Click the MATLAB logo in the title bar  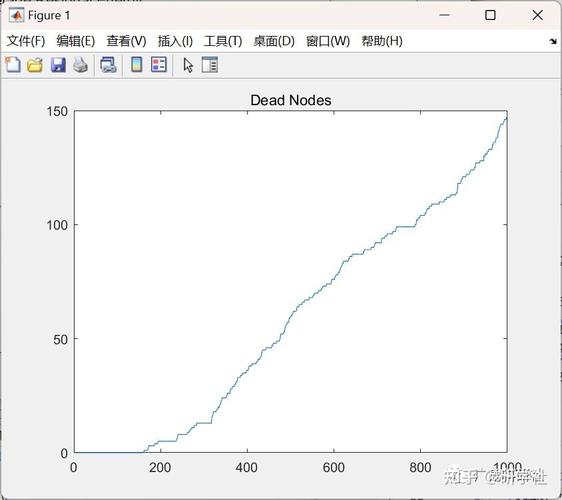[x=16, y=15]
